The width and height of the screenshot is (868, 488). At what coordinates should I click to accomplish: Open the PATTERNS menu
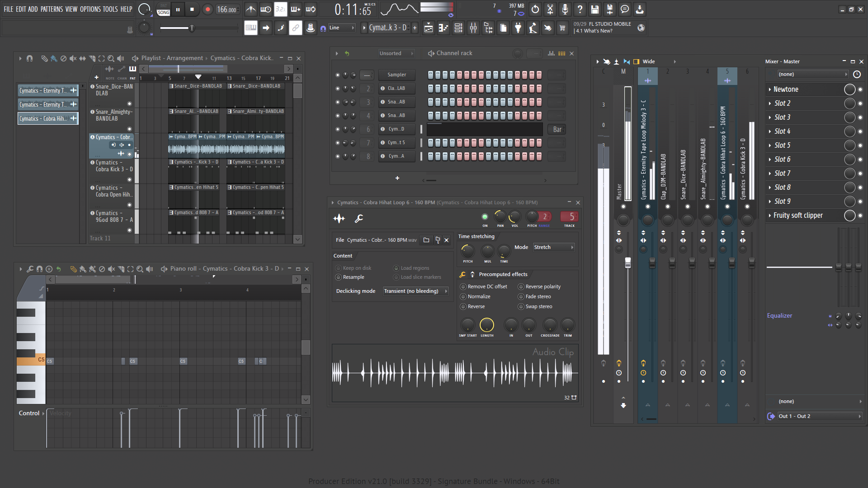[x=52, y=9]
